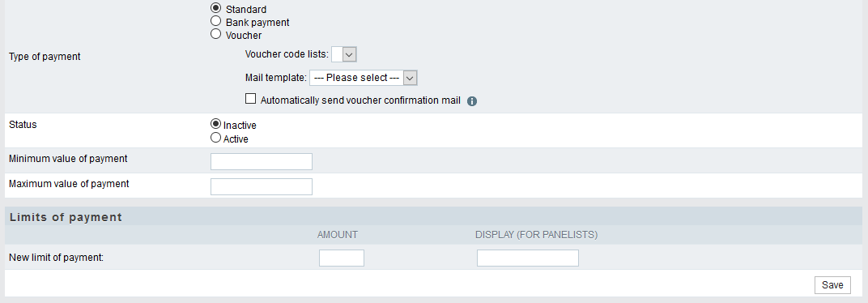Click the New limit of payment label
868x303 pixels.
point(57,258)
